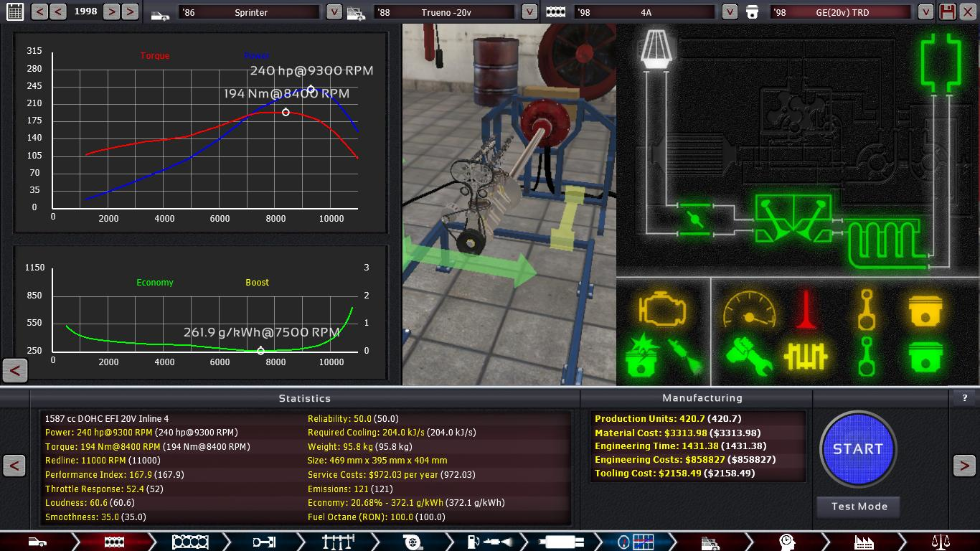The height and width of the screenshot is (551, 980).
Task: Click the green wrench reliability icon
Action: pos(748,356)
